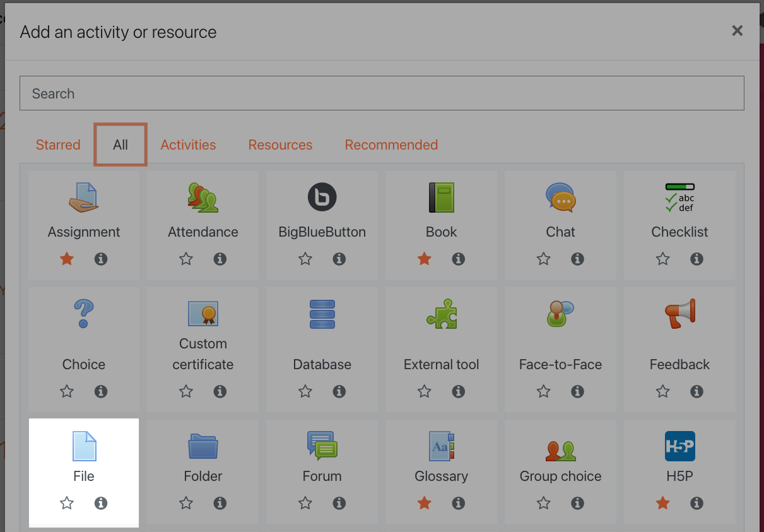
Task: Choose the Folder resource icon
Action: pos(203,446)
